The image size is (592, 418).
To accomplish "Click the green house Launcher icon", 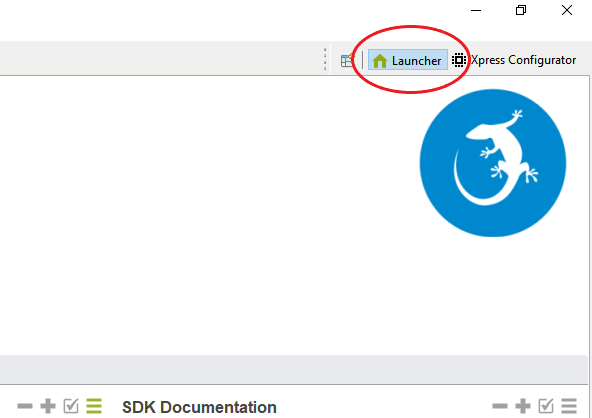I will [380, 61].
